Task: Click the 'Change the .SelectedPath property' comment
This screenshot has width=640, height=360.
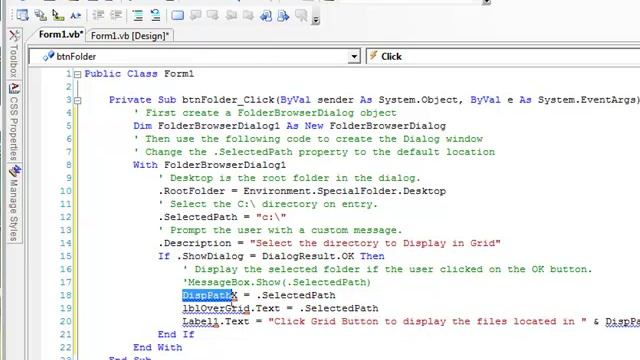Action: (x=314, y=152)
